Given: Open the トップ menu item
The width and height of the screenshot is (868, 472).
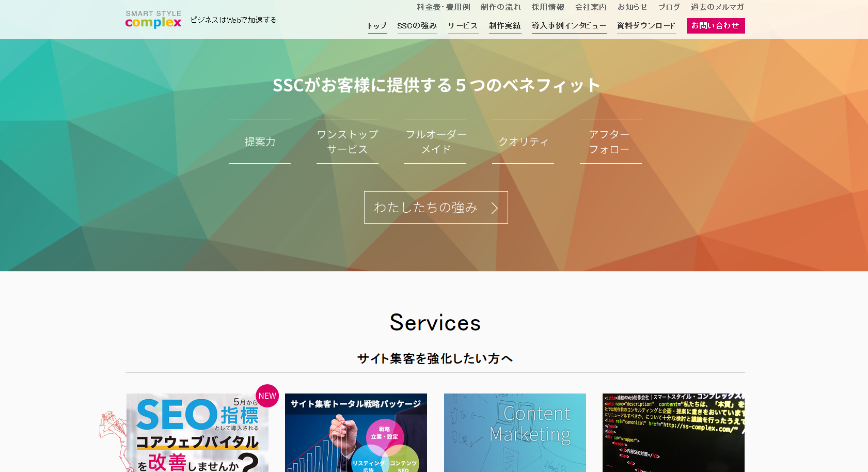Looking at the screenshot, I should [377, 26].
